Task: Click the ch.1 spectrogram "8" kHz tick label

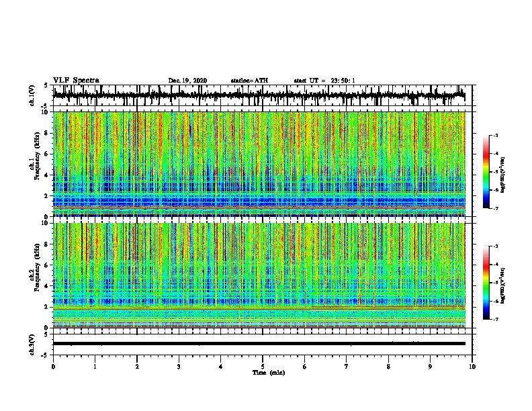Action: [x=47, y=133]
